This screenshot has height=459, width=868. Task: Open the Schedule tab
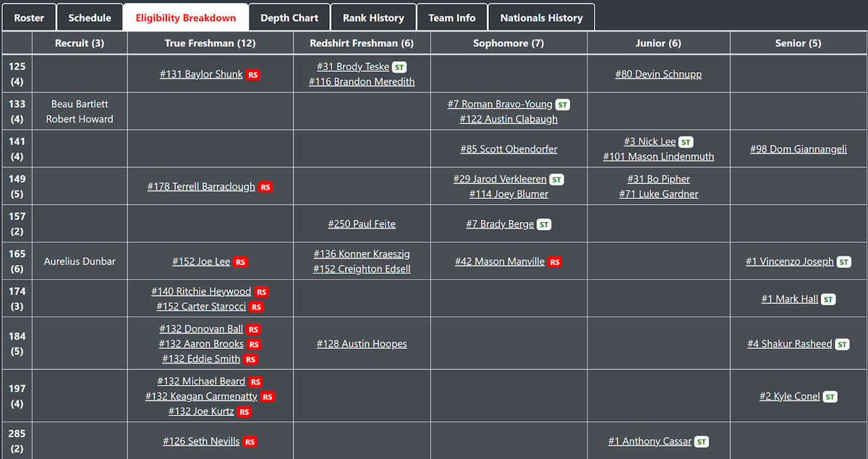(x=90, y=17)
